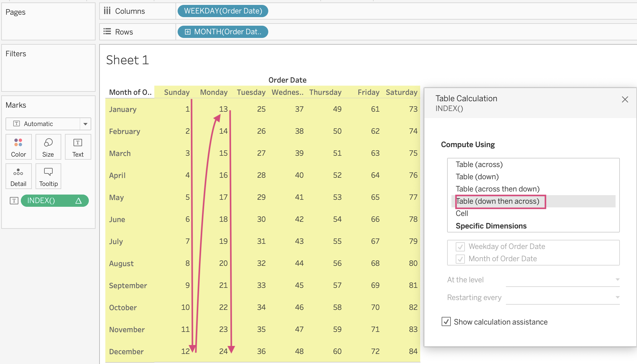Select Table (across then down) option

pyautogui.click(x=497, y=189)
